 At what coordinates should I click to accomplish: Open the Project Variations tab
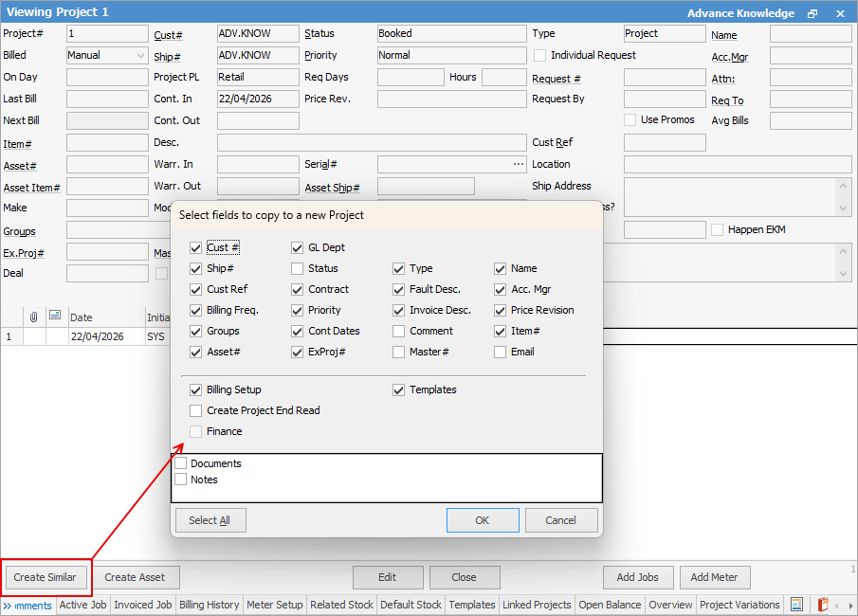(x=739, y=605)
